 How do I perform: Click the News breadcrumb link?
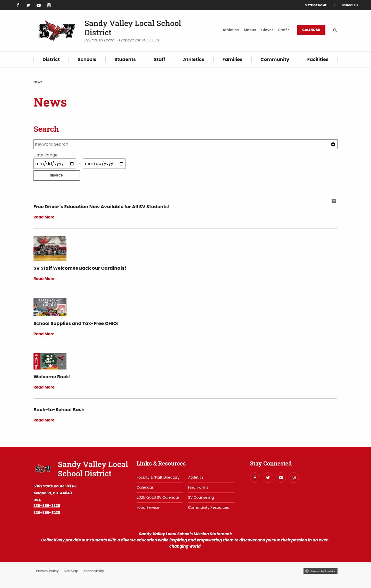[x=38, y=82]
